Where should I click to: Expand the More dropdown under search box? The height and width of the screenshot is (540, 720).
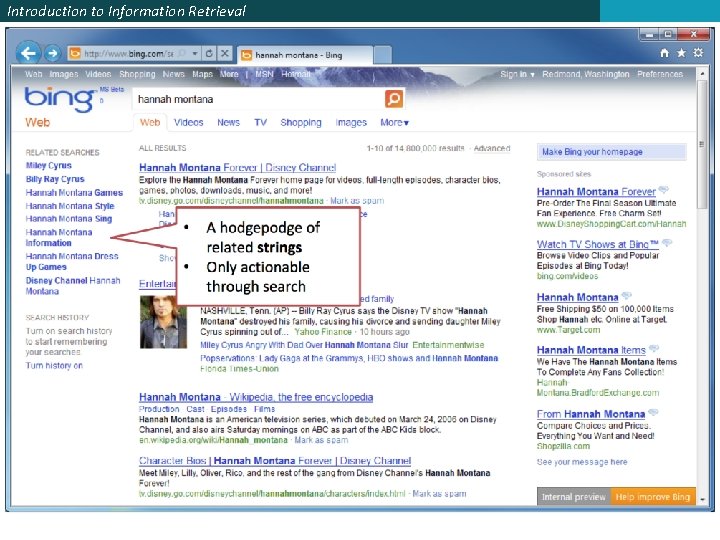tap(394, 123)
